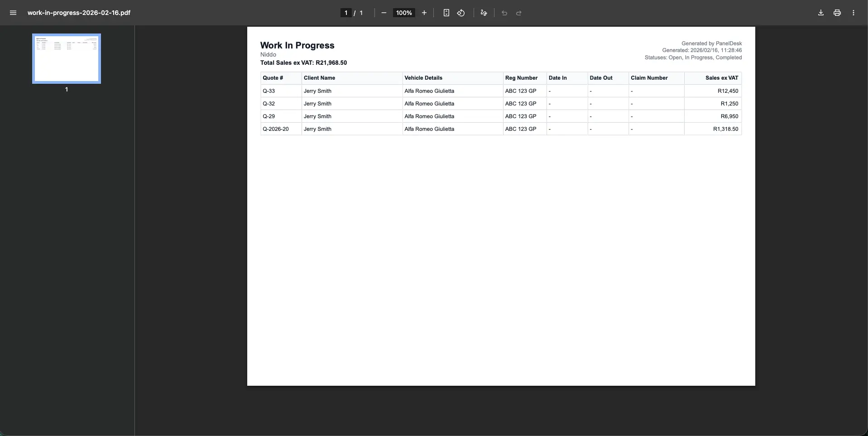Select the work-in-progress-2026-02-16.pdf title
868x436 pixels.
coord(79,13)
